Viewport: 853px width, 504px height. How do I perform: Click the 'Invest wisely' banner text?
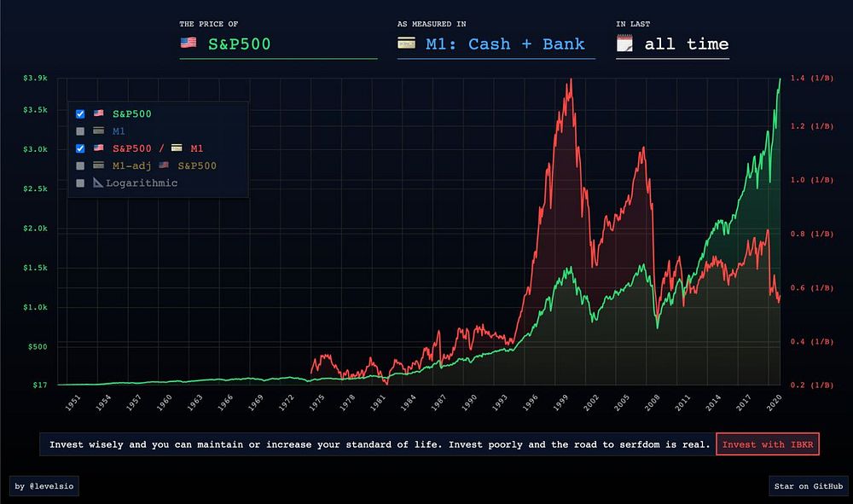click(x=380, y=445)
